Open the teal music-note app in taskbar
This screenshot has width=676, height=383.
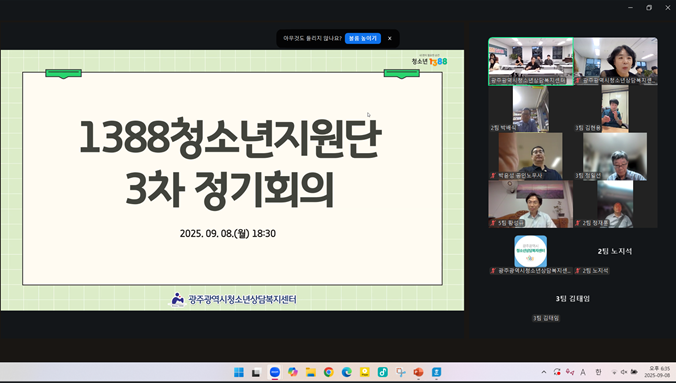click(x=382, y=372)
